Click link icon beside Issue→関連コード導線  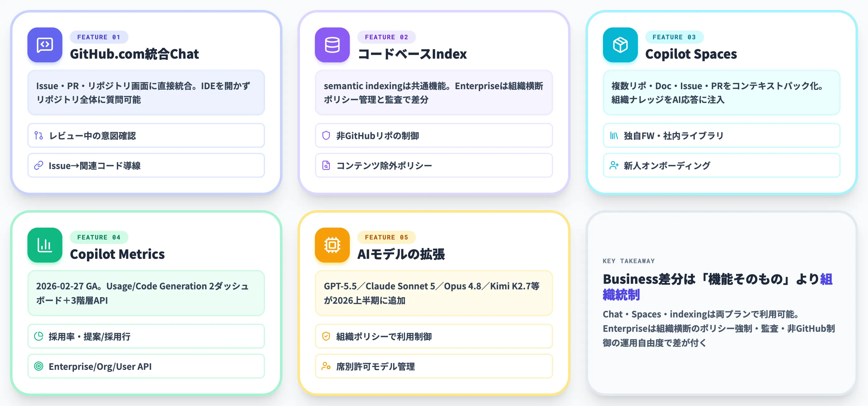point(39,166)
